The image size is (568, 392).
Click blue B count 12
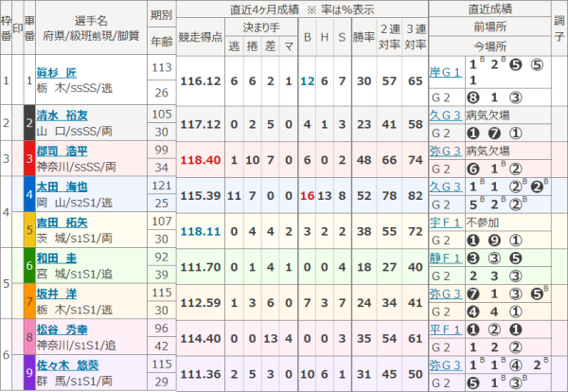point(307,80)
